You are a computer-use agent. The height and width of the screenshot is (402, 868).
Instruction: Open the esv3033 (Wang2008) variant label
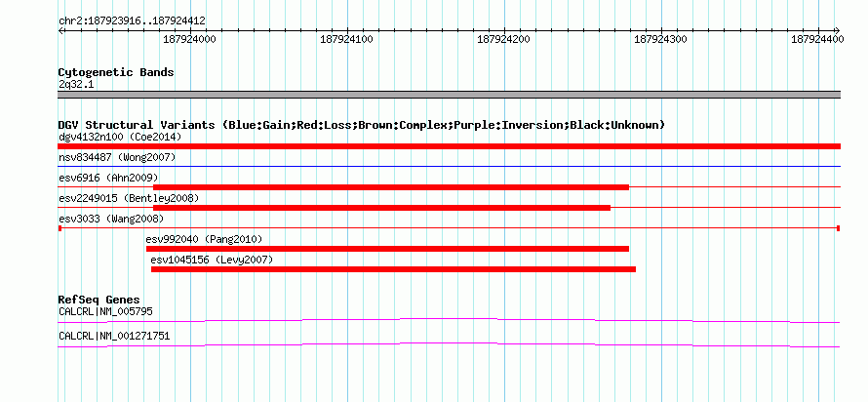pyautogui.click(x=111, y=219)
